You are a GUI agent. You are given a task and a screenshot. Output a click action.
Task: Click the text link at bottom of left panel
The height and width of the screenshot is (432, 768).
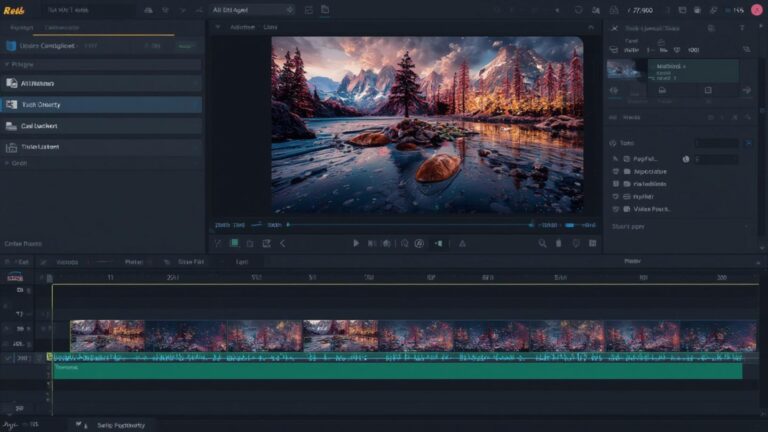click(23, 243)
